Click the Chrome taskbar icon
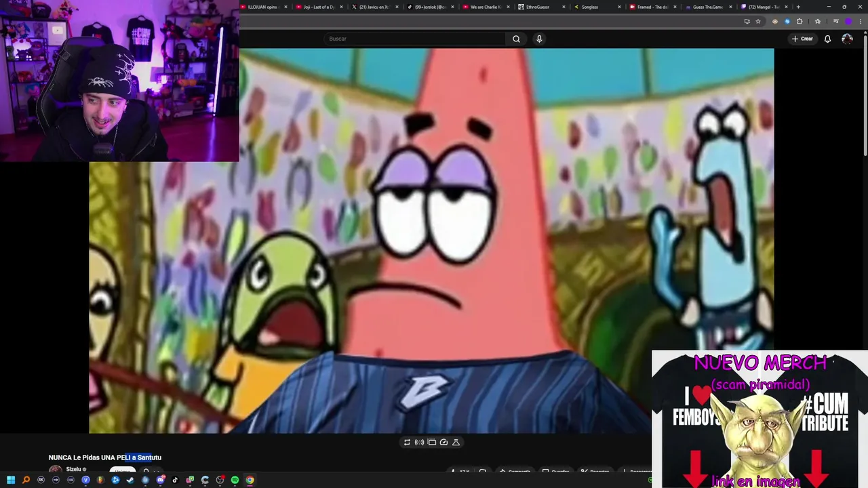Viewport: 868px width, 488px height. (250, 480)
